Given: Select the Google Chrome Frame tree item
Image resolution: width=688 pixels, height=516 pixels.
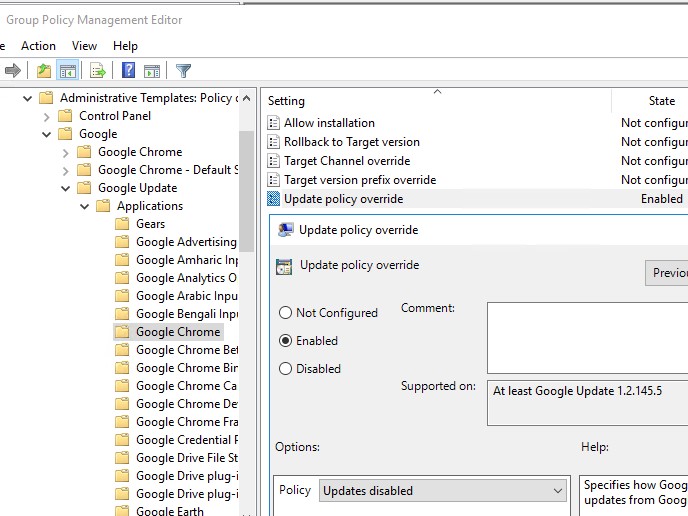Looking at the screenshot, I should (187, 422).
